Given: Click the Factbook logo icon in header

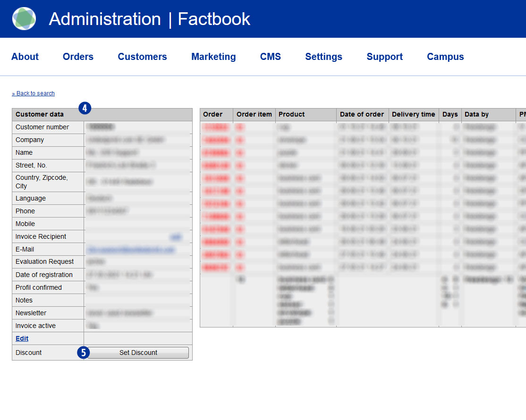Looking at the screenshot, I should click(24, 19).
